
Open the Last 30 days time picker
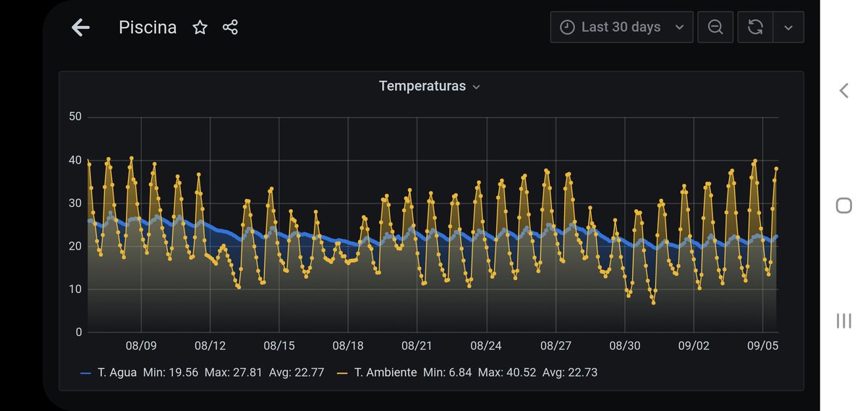click(621, 27)
